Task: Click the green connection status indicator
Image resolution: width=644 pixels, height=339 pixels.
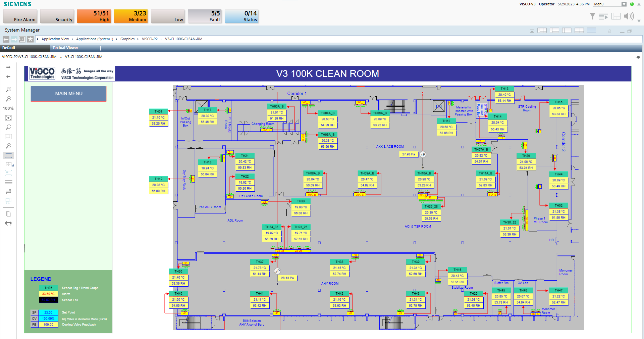Action: pos(632,4)
